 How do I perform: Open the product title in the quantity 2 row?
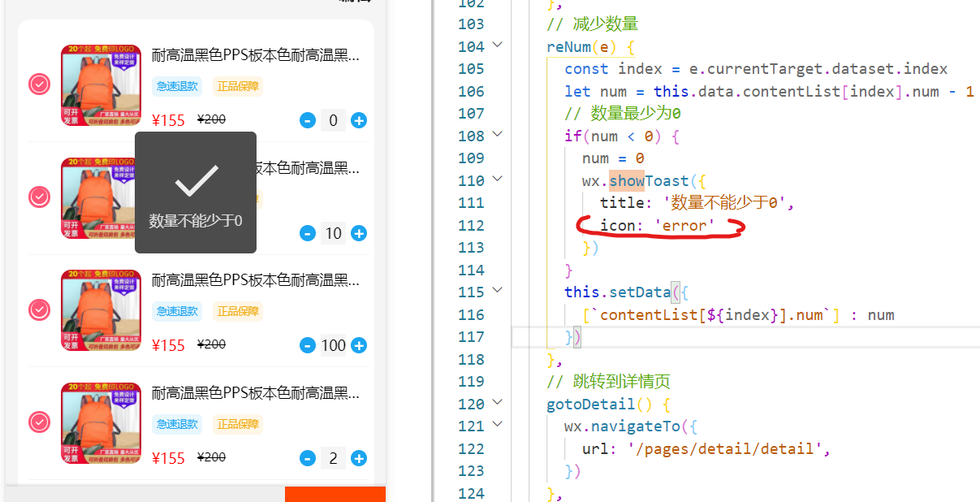256,393
